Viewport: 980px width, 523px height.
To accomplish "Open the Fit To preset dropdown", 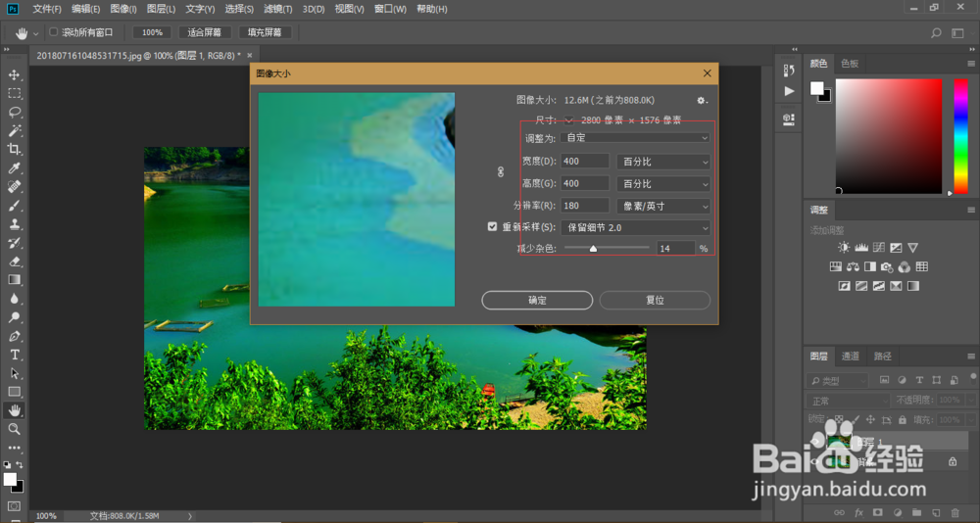I will click(x=635, y=137).
